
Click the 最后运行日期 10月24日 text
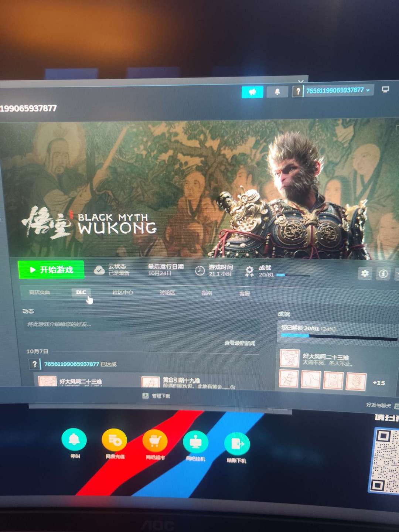pos(166,270)
